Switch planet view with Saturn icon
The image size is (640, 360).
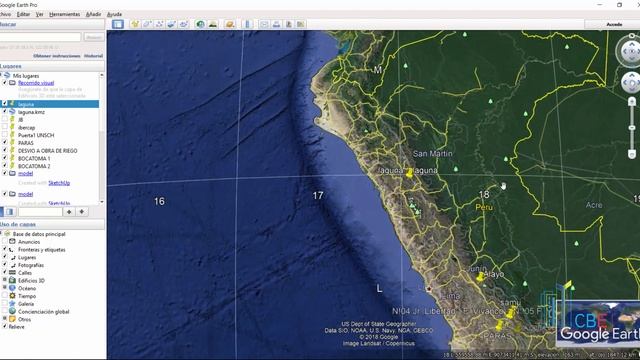point(230,24)
